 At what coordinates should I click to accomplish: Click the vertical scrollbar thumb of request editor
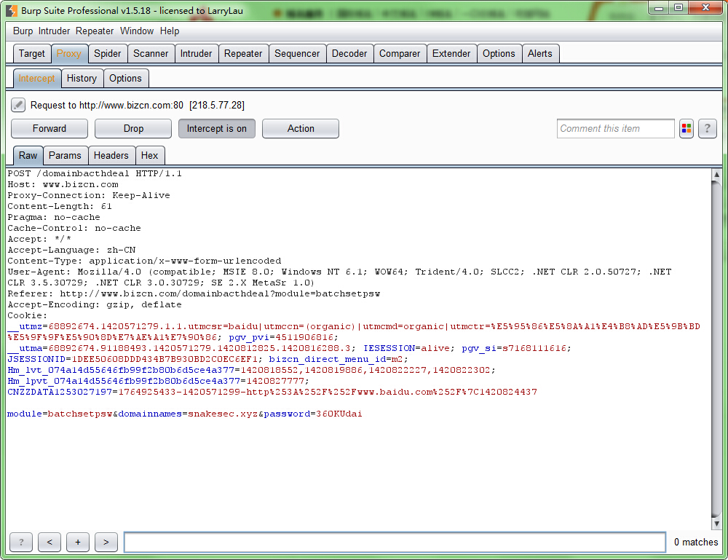coord(716,348)
